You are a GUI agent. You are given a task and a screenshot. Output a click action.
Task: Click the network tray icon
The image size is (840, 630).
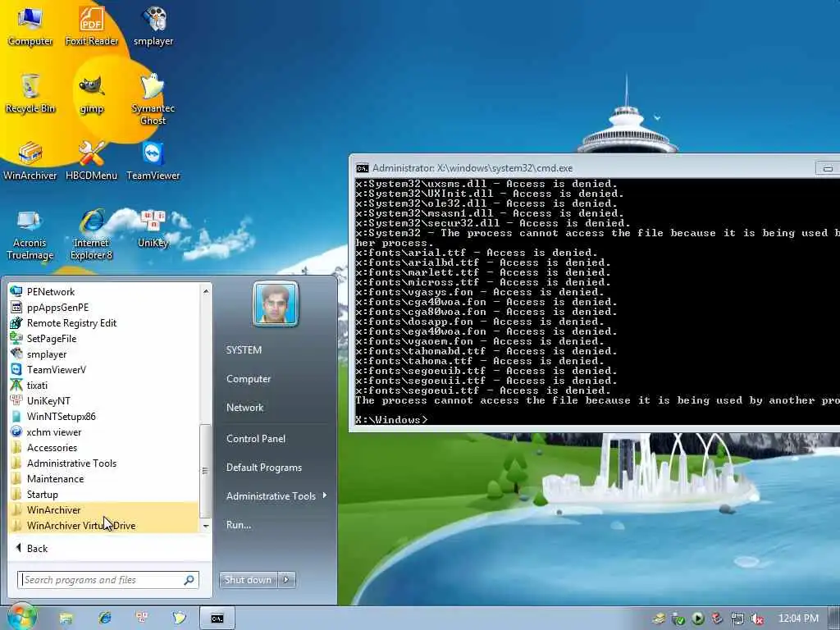point(737,619)
